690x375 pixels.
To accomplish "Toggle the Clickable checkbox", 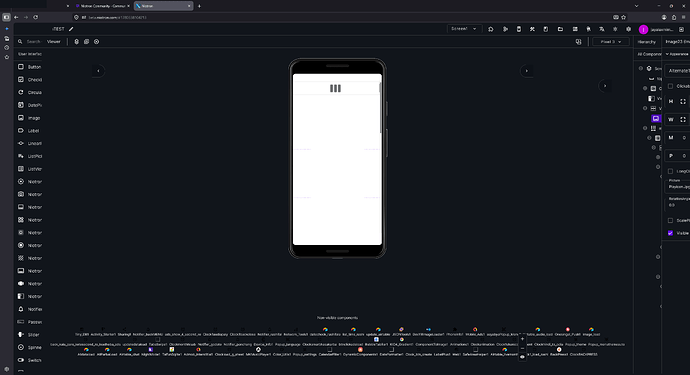I will [670, 86].
